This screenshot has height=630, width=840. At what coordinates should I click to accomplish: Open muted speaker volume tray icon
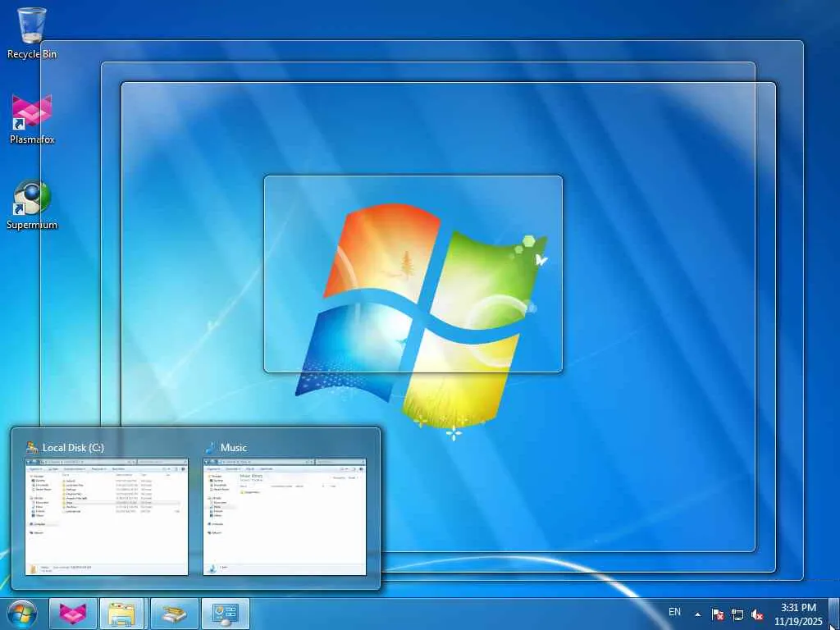pos(757,614)
